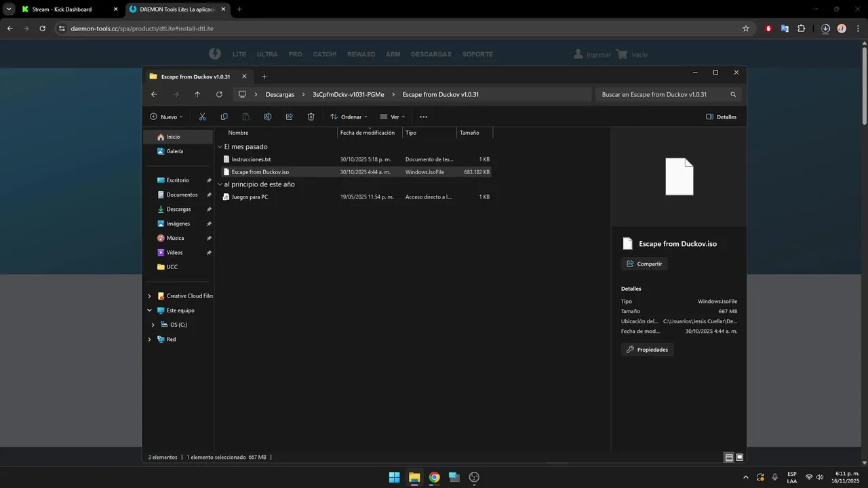868x488 pixels.
Task: Open the Nuevo dropdown
Action: [166, 117]
